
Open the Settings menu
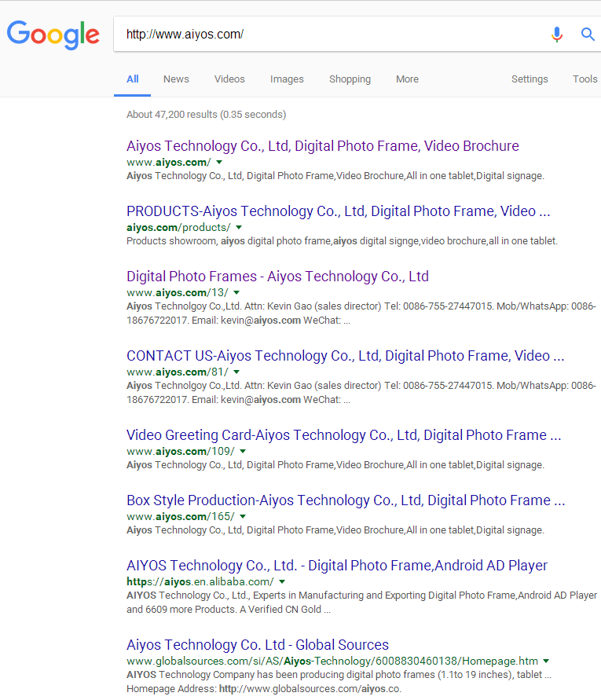point(530,79)
